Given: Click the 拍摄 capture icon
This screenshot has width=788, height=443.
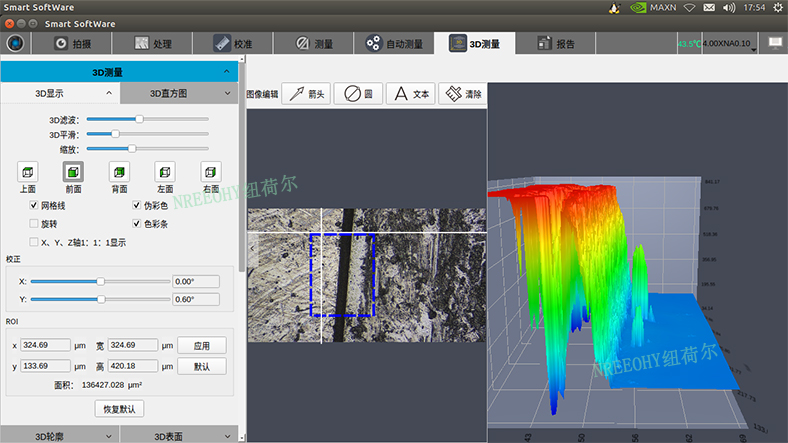Looking at the screenshot, I should 61,44.
